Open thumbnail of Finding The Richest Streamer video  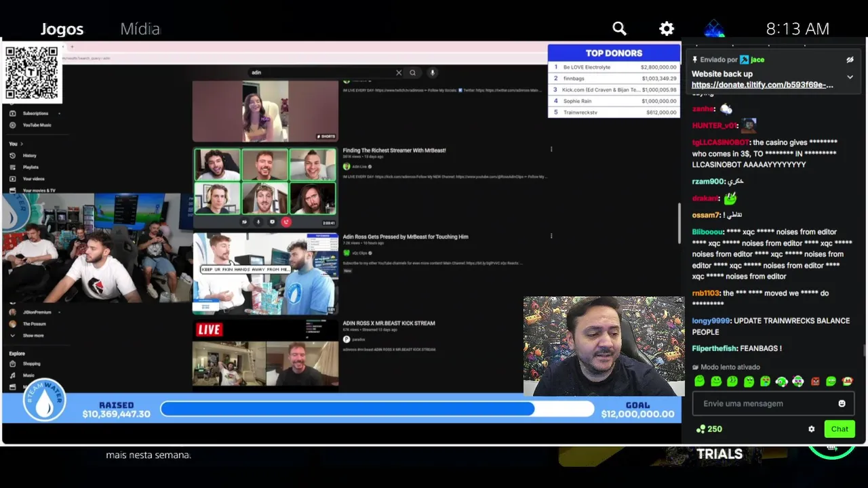point(265,188)
